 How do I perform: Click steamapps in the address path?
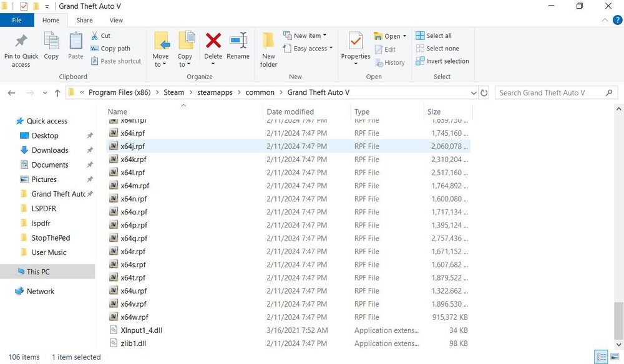point(215,93)
